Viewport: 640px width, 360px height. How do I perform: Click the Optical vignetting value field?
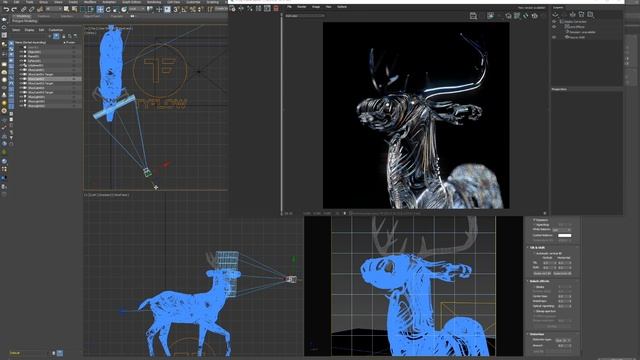[x=564, y=306]
